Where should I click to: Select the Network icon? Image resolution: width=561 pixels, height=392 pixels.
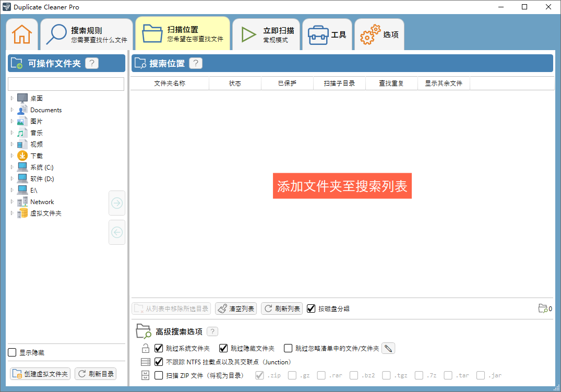click(x=22, y=201)
